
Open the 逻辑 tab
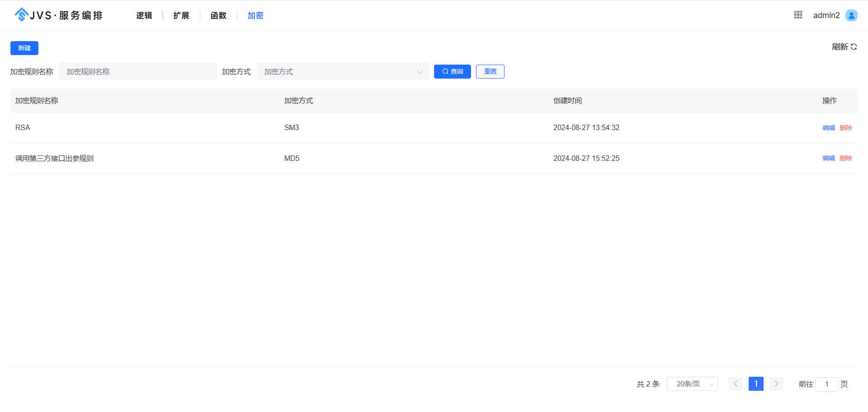[x=144, y=15]
